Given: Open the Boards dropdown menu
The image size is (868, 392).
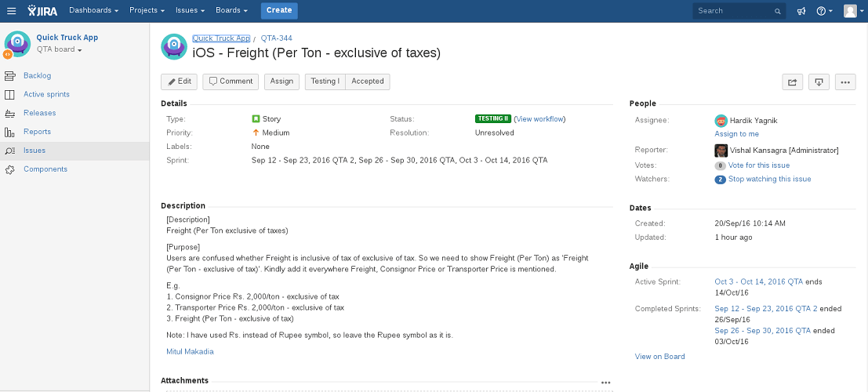Looking at the screenshot, I should (232, 10).
